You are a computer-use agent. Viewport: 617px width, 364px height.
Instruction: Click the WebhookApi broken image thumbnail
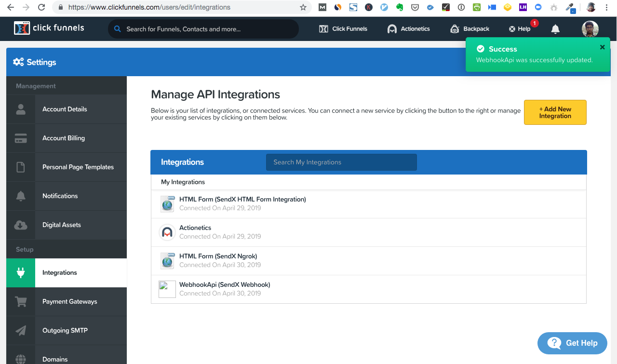[x=167, y=289]
